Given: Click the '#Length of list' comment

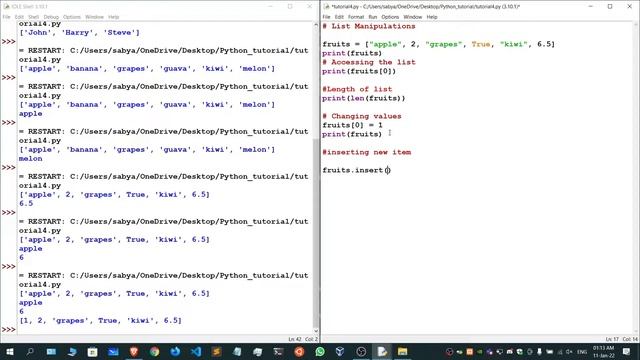Looking at the screenshot, I should click(357, 89).
